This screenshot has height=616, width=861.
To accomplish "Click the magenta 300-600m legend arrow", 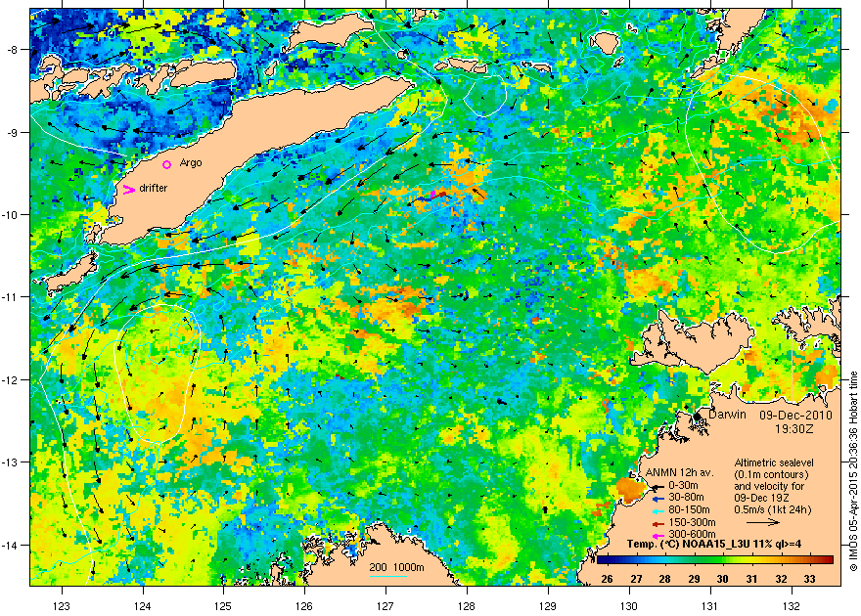I will [658, 535].
